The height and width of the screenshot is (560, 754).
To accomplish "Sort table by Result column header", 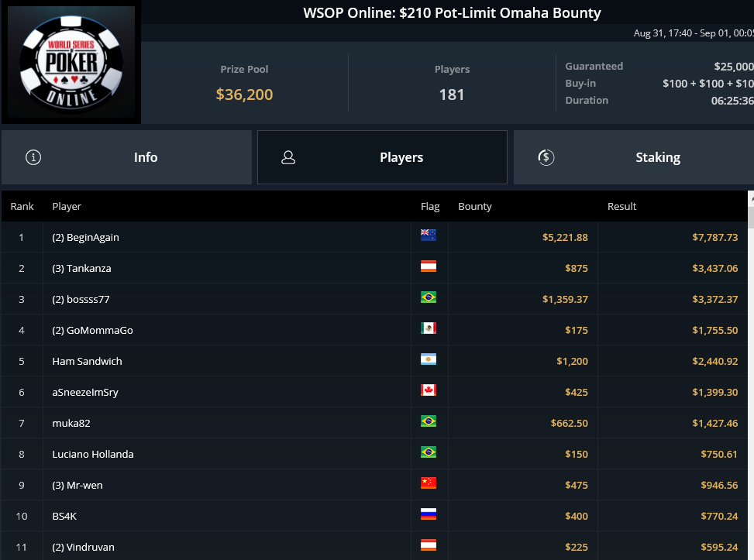I will 621,206.
